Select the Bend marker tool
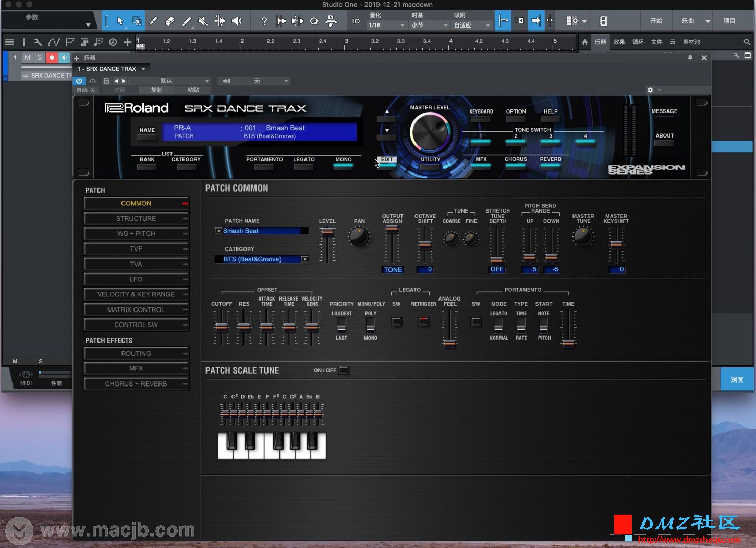Screen dimensions: 756x548 pos(220,21)
